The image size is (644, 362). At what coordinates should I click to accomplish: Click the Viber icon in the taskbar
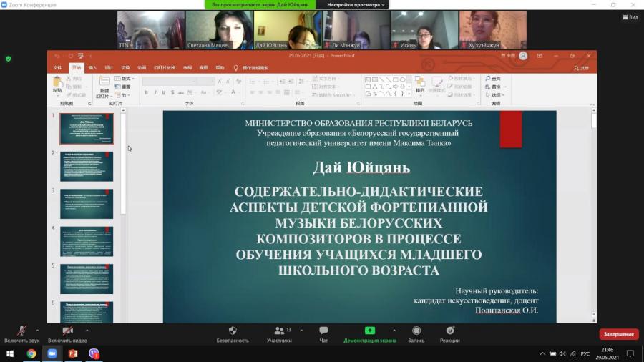94,353
